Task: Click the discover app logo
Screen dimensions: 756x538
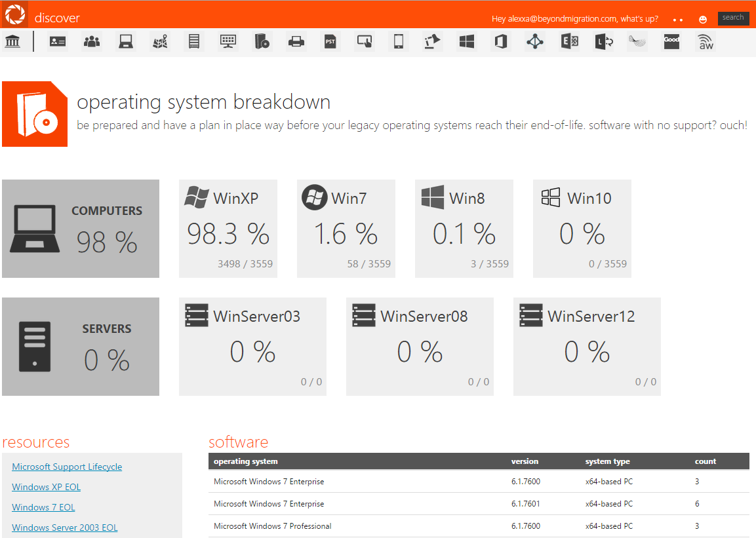Action: pos(15,14)
